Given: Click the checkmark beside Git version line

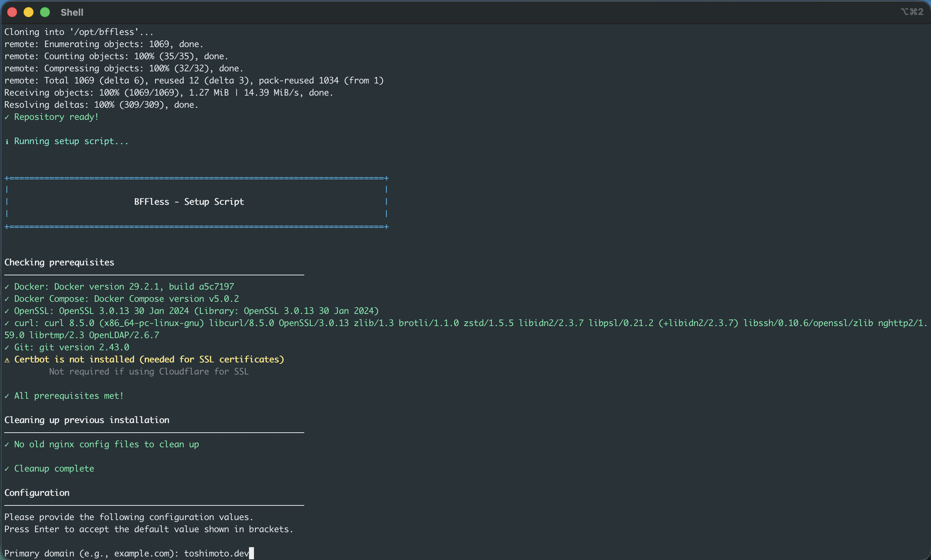Looking at the screenshot, I should 7,347.
